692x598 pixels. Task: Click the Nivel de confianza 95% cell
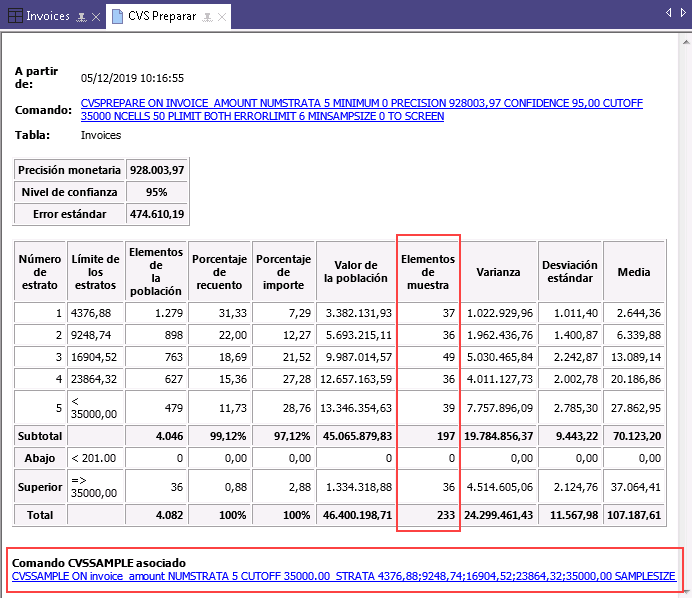pos(157,192)
